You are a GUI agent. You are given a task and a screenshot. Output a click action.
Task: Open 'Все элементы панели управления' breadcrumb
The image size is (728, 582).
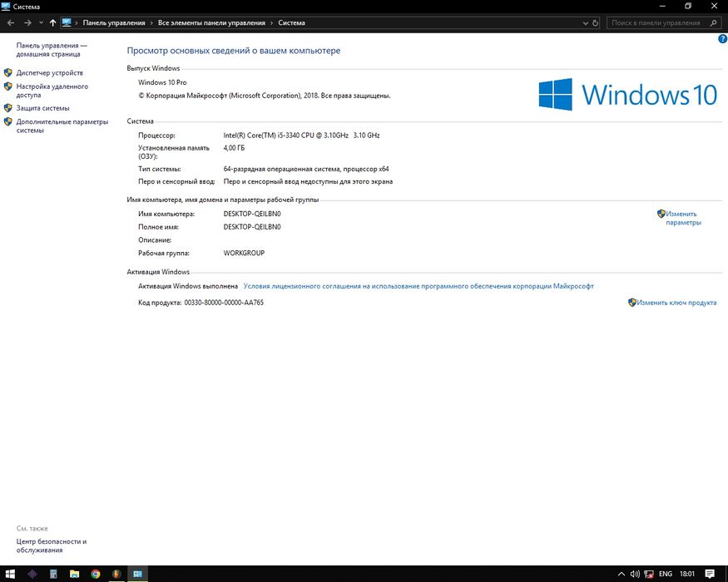tap(211, 22)
